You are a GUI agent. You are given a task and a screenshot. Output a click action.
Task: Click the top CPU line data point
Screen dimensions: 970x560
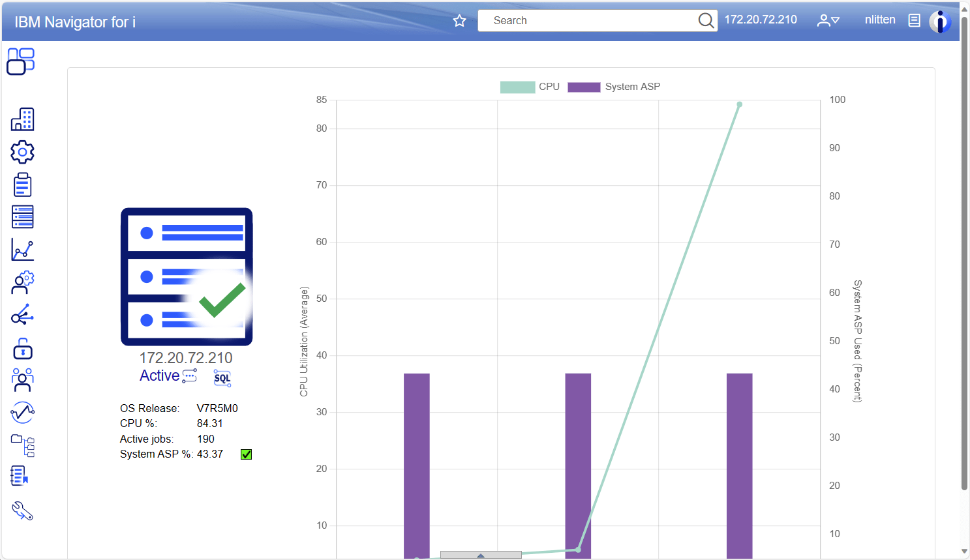coord(739,104)
